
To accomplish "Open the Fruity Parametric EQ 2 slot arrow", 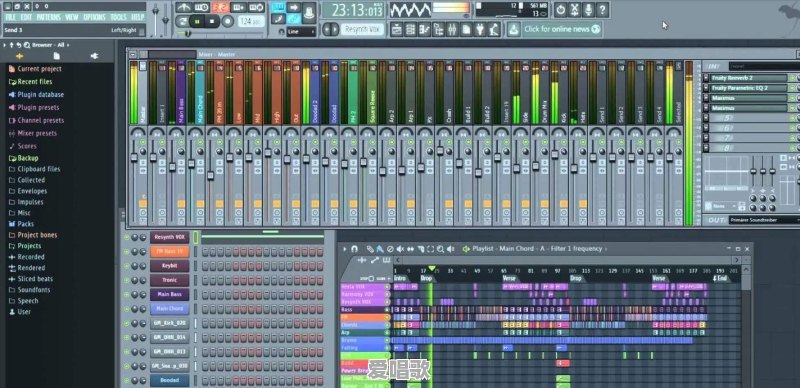I will 706,88.
